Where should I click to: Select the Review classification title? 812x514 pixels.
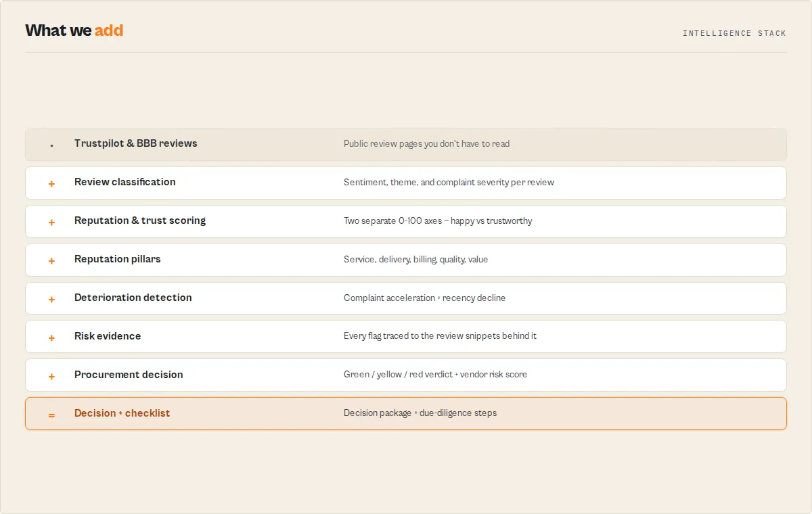[125, 182]
